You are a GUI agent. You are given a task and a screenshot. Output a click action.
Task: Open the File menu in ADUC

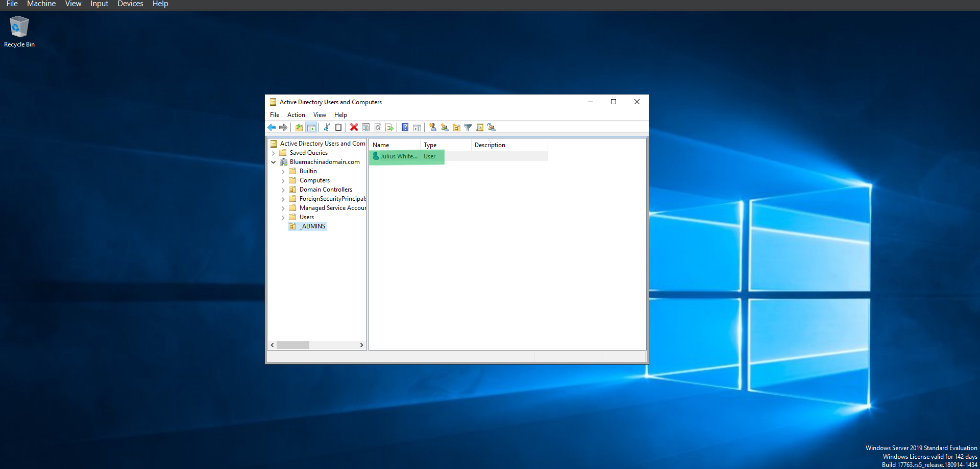point(275,115)
